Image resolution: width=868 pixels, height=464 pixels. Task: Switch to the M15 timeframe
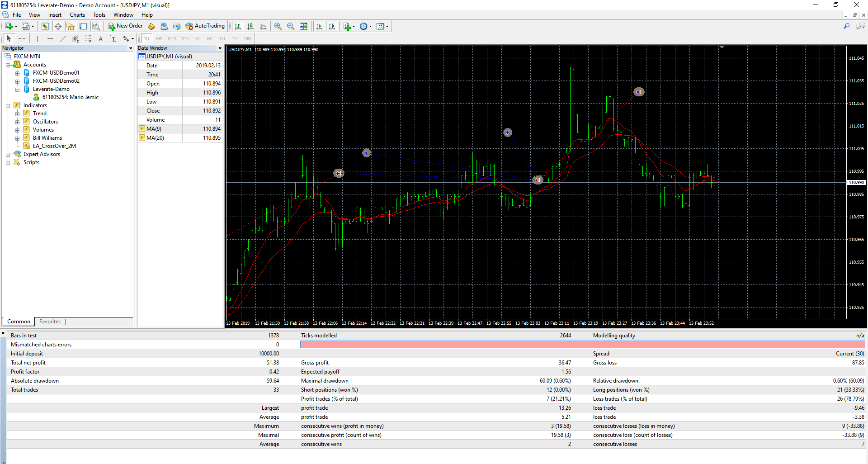click(x=172, y=38)
